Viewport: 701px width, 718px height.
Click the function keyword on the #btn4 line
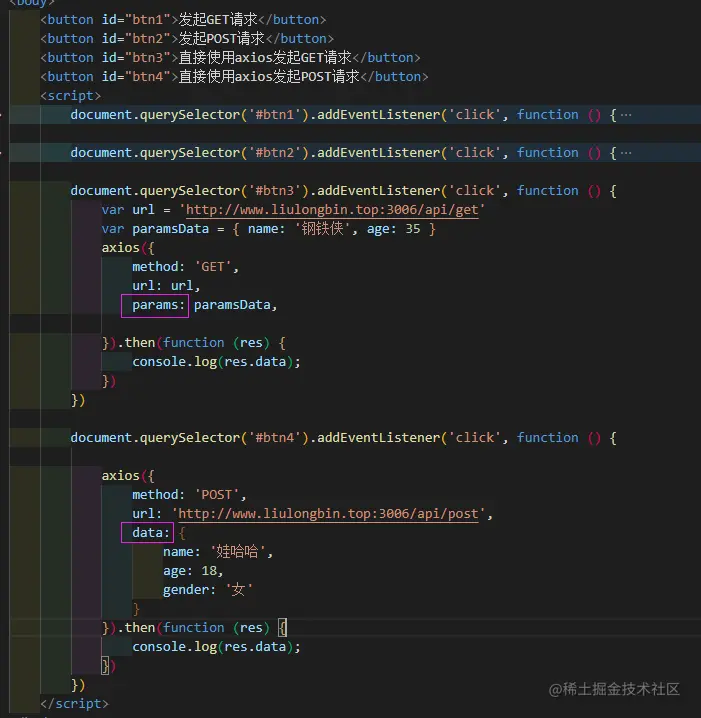(x=548, y=438)
